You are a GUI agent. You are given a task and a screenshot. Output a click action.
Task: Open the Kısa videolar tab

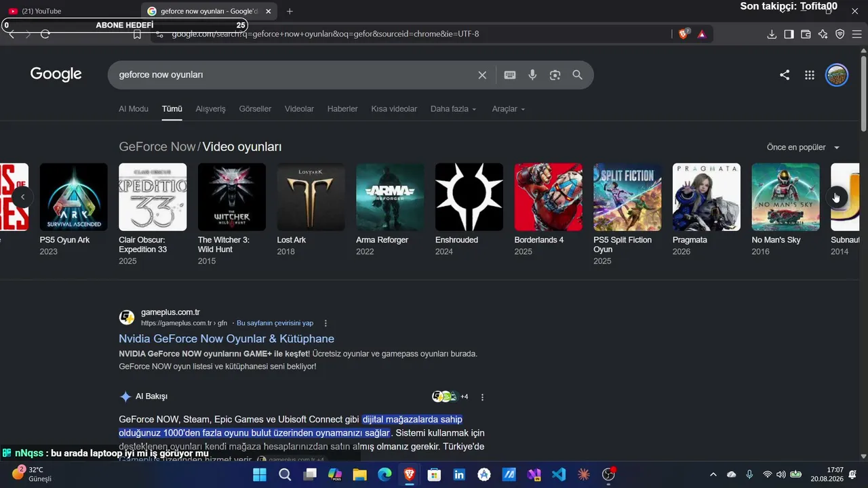coord(394,109)
